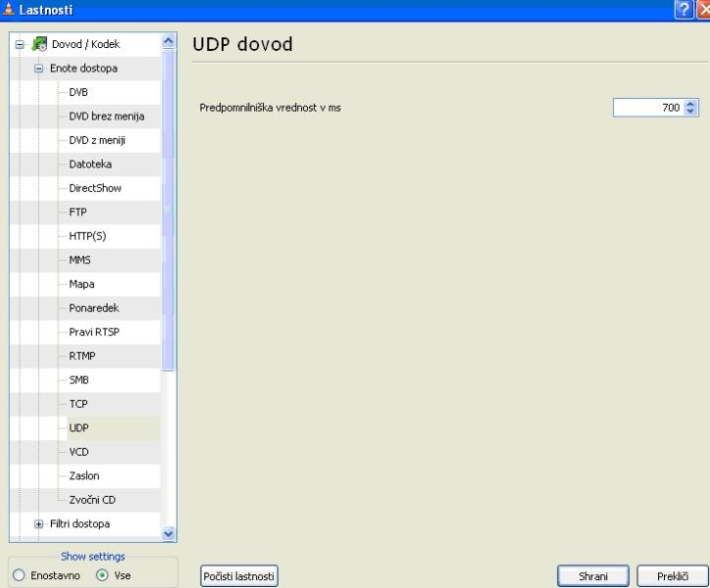Screen dimensions: 710x588
Task: Click the tree panel scroll up arrow
Action: [x=167, y=41]
